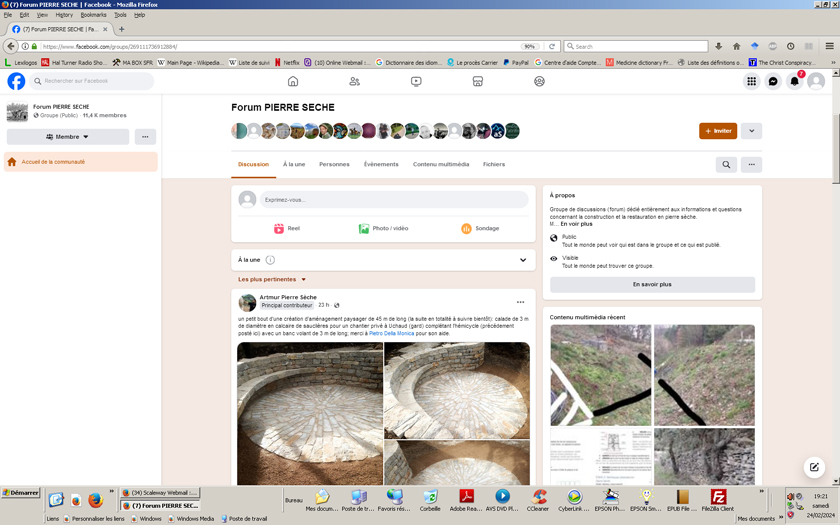Click the Facebook logo icon

[16, 81]
